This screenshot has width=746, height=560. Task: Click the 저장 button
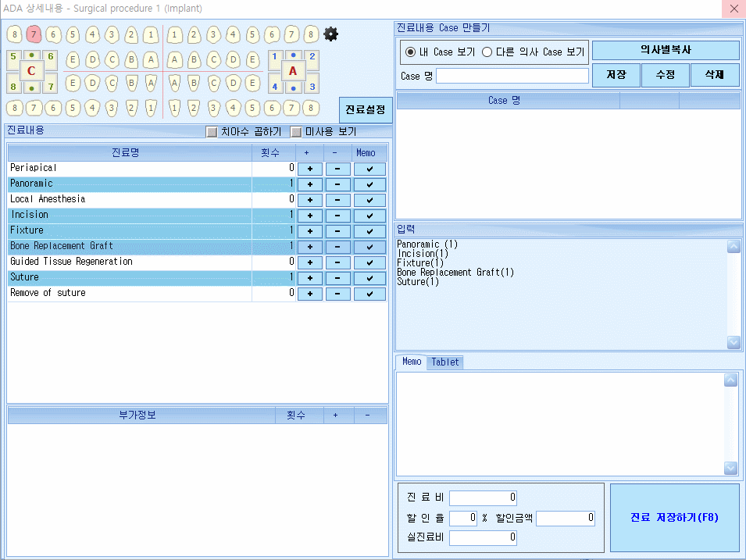616,75
